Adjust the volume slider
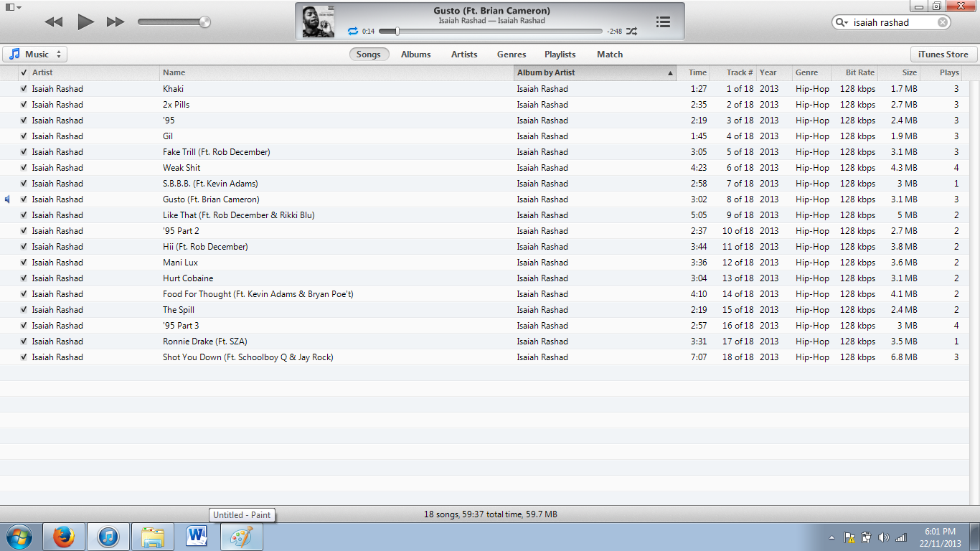Screen dimensions: 980x551 174,22
